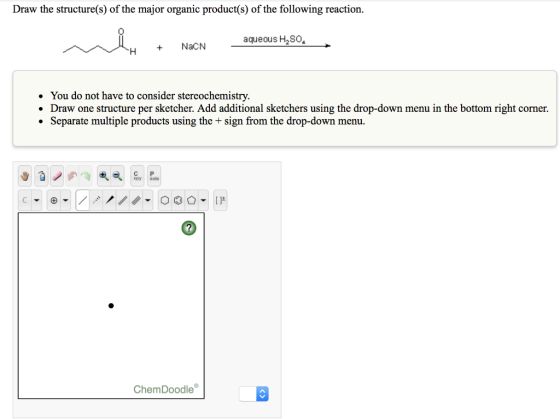560x419 pixels.
Task: Click the aldehyde reactant structure
Action: click(100, 43)
